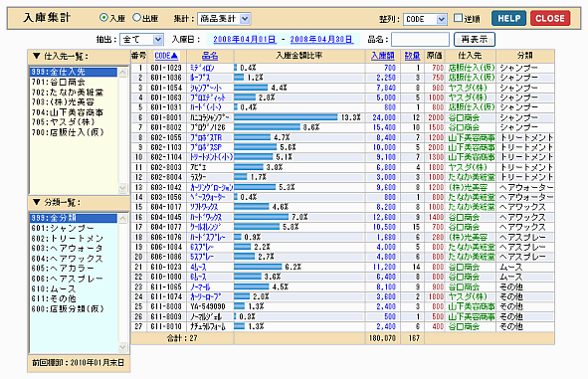Click amount 11,200 in row 21

pos(384,267)
